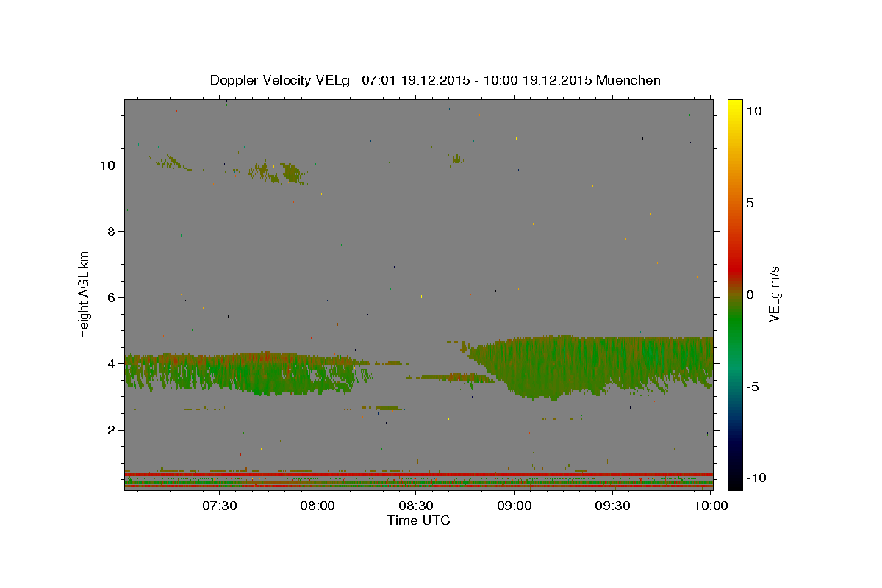Click the 08:30 time tick label
Image resolution: width=882 pixels, height=588 pixels.
tap(416, 506)
